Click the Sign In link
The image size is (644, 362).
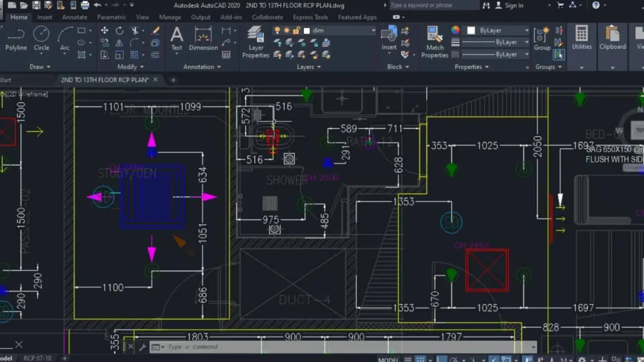pyautogui.click(x=513, y=6)
